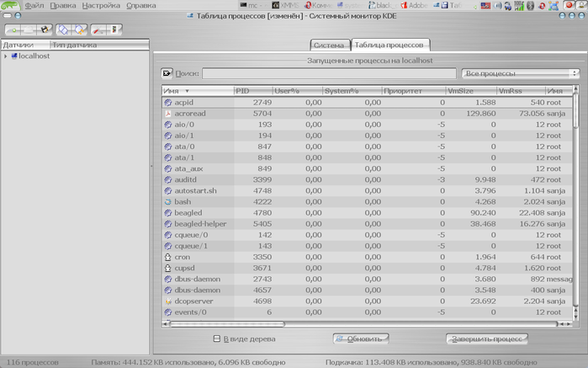
Task: Switch to the System (Система) tab
Action: (x=330, y=45)
